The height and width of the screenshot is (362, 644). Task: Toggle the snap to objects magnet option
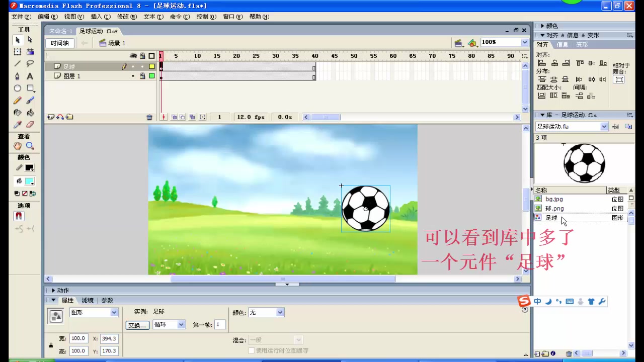click(19, 216)
